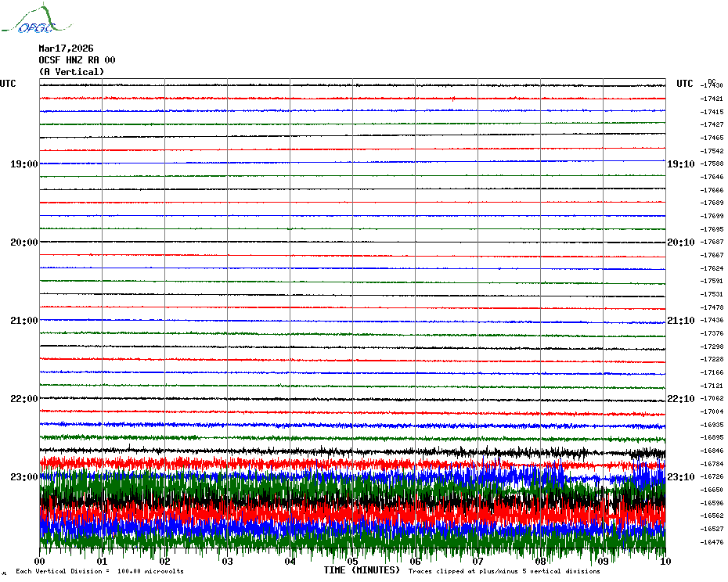Screen dimensions: 728x582
Task: Click the DC offset value -16476
Action: [712, 542]
